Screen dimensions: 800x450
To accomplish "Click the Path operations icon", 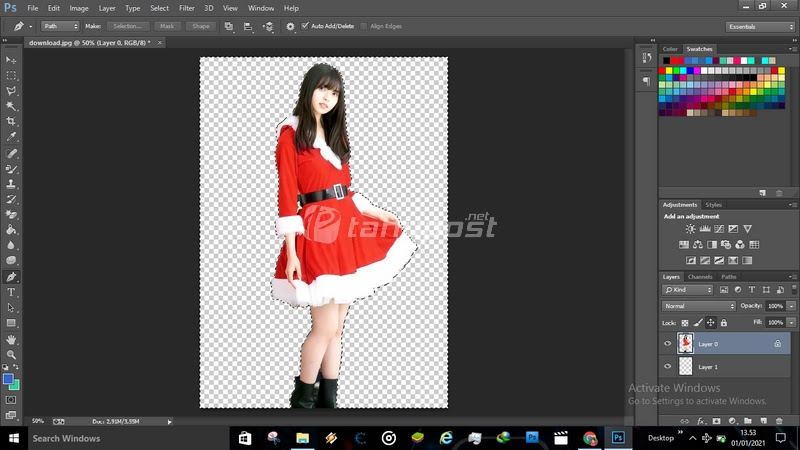I will click(229, 26).
